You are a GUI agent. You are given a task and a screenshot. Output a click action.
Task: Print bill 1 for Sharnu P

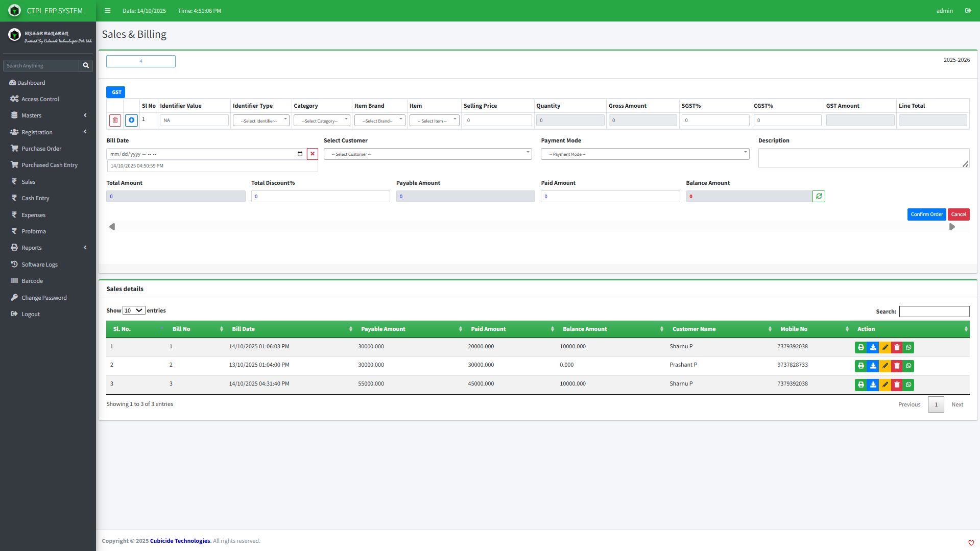(x=861, y=348)
